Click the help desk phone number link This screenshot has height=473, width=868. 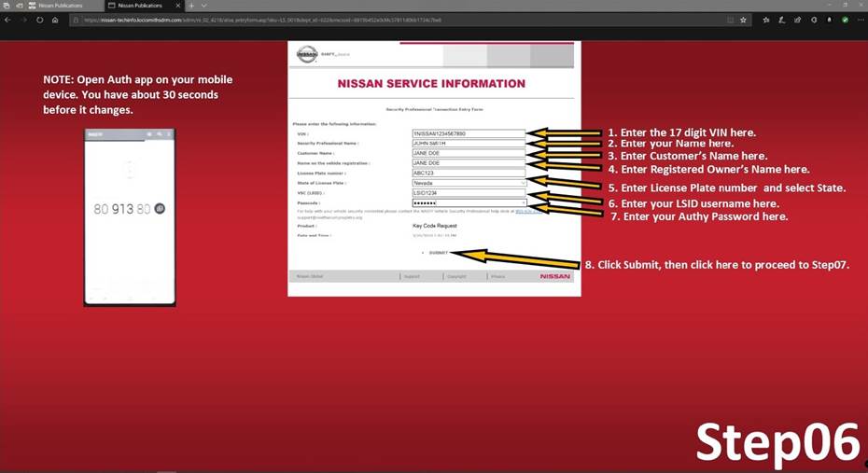[x=528, y=212]
